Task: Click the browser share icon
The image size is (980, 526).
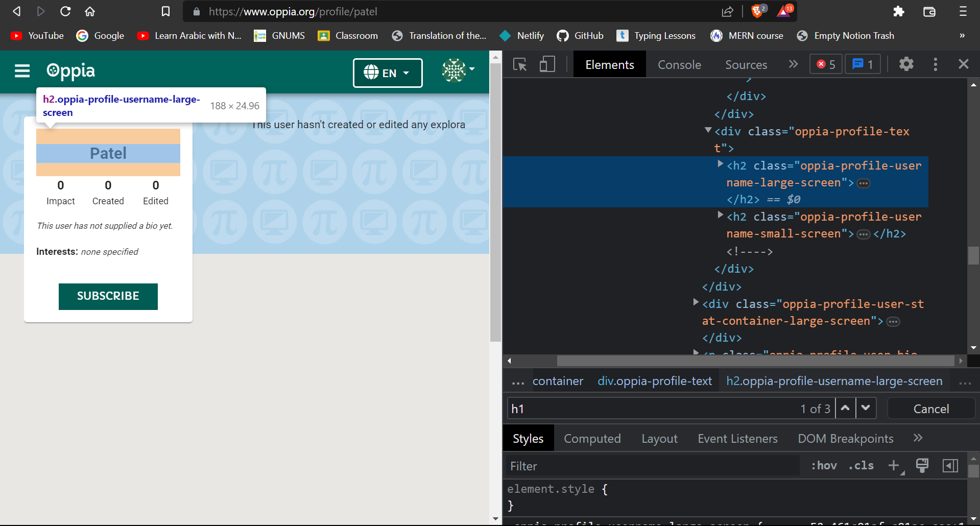Action: (727, 11)
